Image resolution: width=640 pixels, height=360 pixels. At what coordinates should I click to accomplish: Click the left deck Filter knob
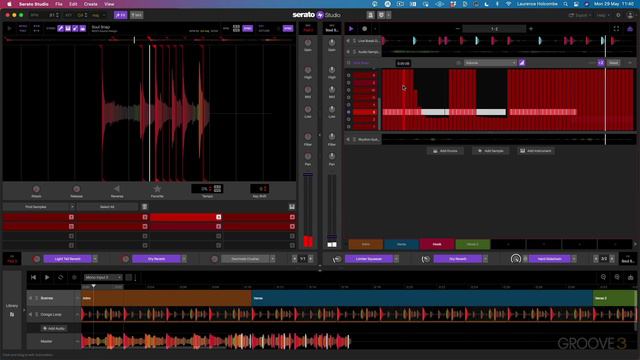click(x=308, y=137)
